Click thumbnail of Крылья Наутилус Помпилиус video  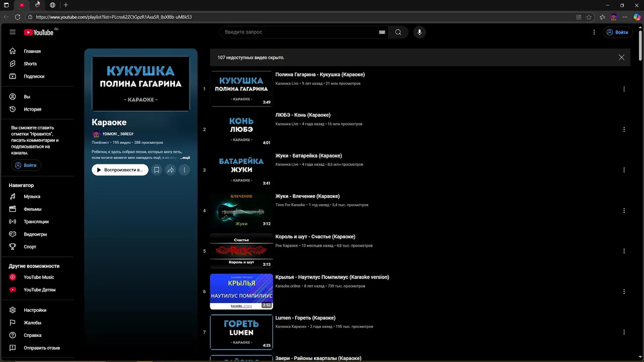242,292
